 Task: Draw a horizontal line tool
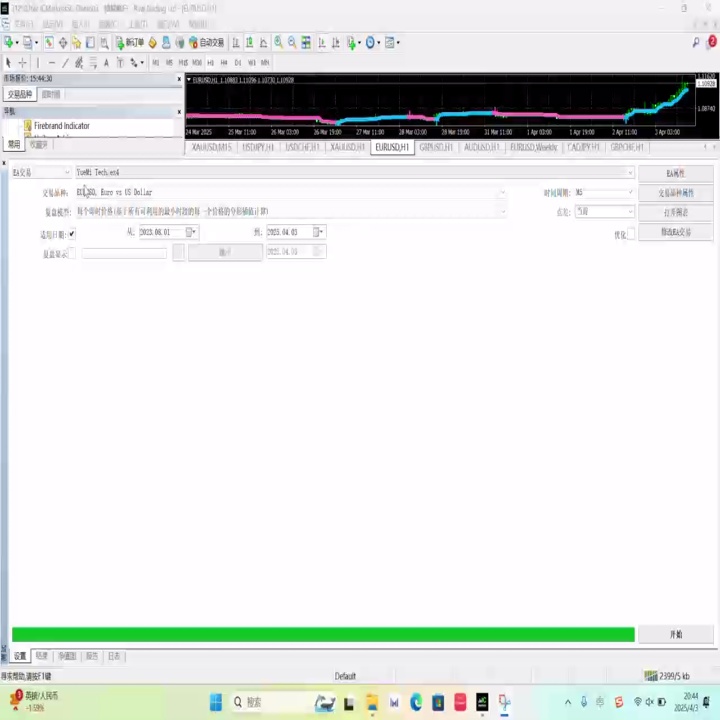51,62
